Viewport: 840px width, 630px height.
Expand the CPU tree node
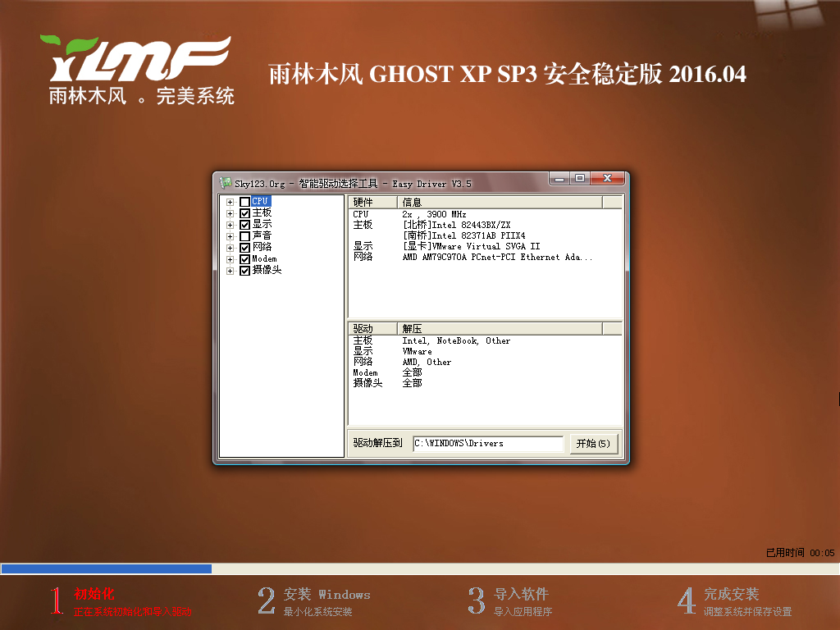(230, 202)
